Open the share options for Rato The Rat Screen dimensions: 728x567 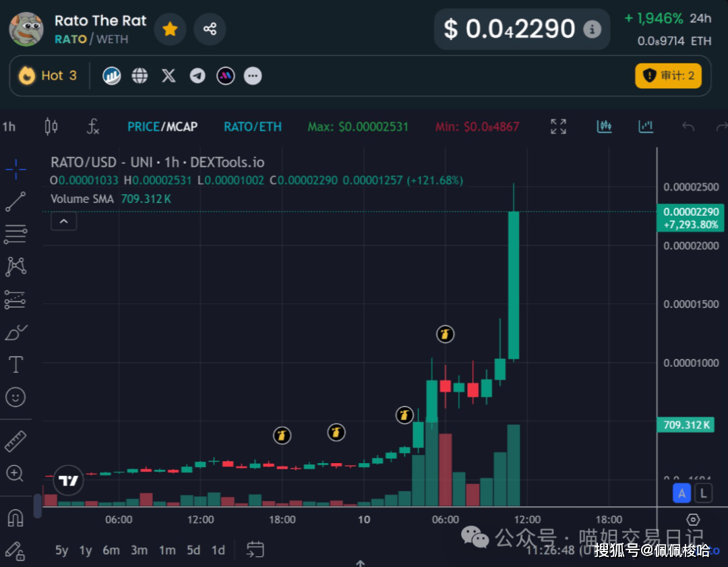[210, 29]
